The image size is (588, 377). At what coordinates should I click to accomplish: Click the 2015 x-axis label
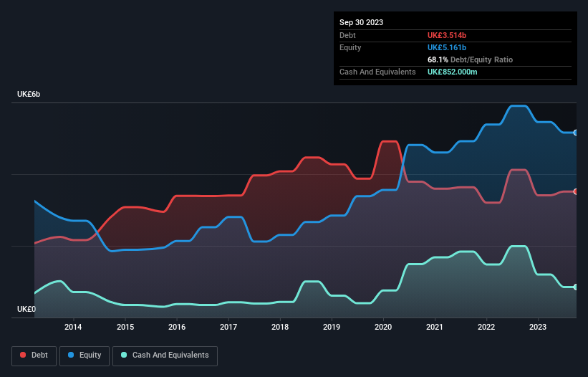pyautogui.click(x=125, y=327)
